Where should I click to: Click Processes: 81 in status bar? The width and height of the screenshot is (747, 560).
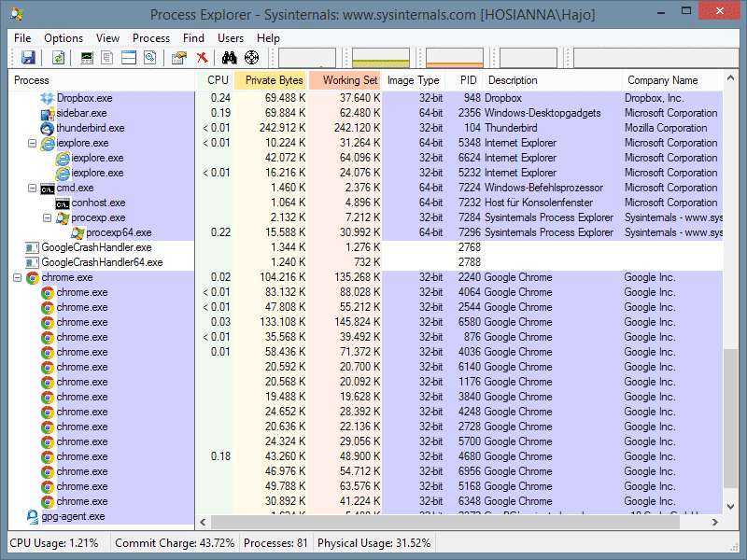(275, 543)
